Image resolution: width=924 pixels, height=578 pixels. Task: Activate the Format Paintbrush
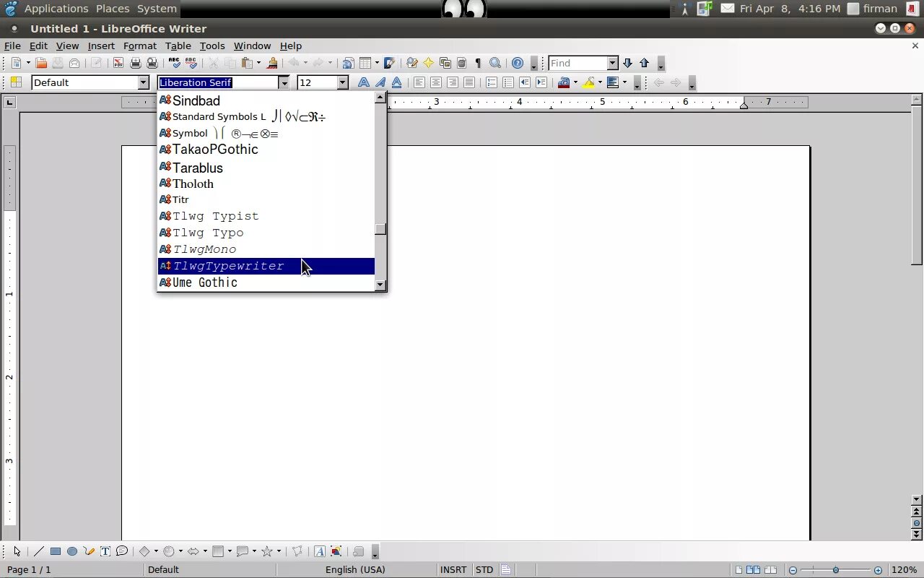point(272,63)
